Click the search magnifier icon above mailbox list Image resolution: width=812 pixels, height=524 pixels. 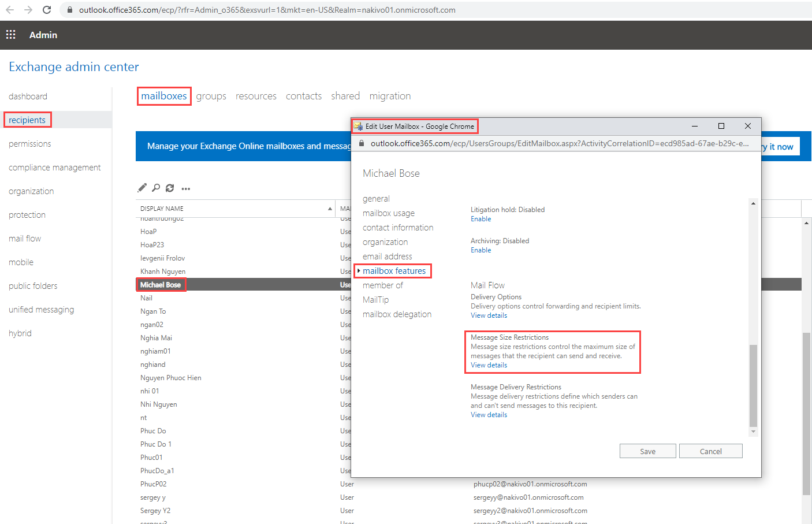[156, 188]
